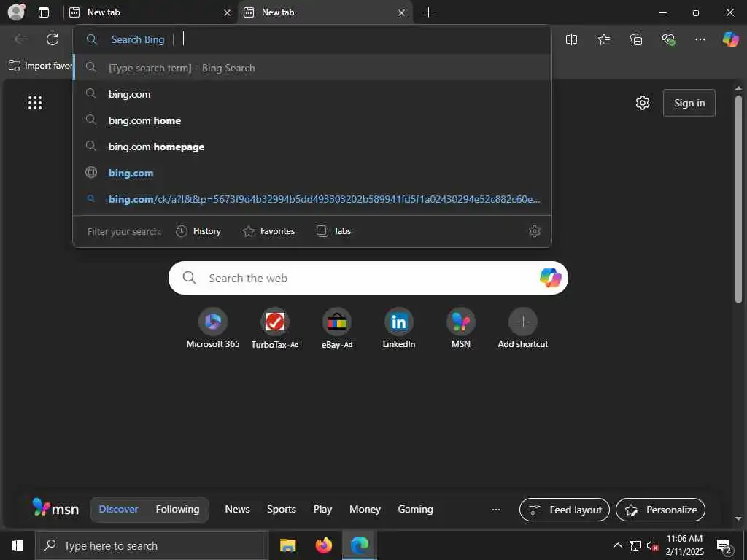
Task: Open the Gaming feed category
Action: 415,509
